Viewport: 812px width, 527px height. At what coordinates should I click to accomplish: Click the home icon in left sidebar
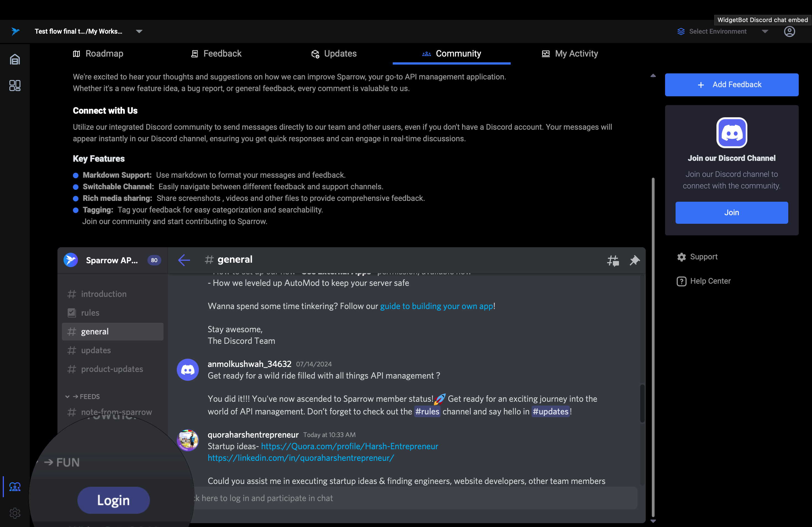[x=15, y=59]
